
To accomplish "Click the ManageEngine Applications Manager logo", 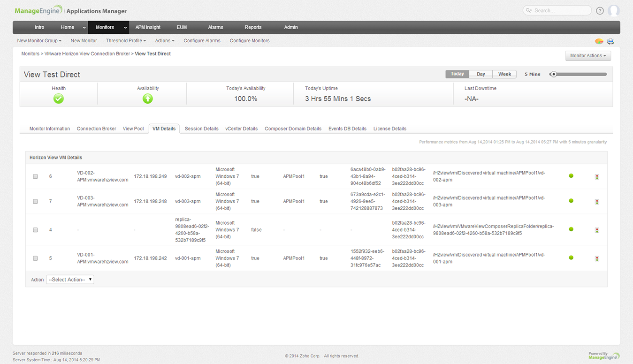I will (70, 11).
